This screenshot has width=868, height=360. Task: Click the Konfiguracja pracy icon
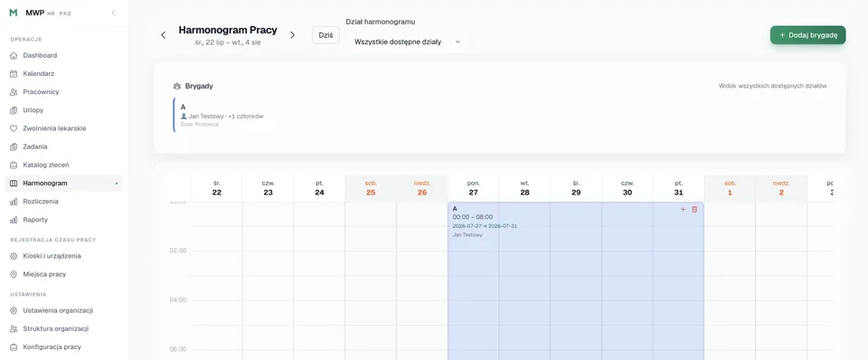(14, 346)
